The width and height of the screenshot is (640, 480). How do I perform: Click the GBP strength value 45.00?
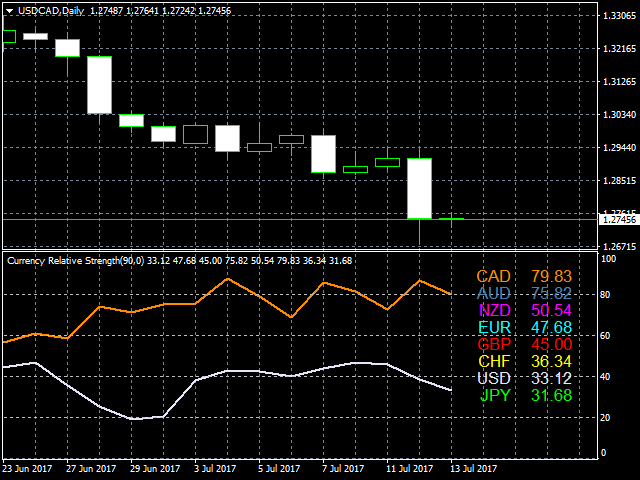tap(551, 344)
